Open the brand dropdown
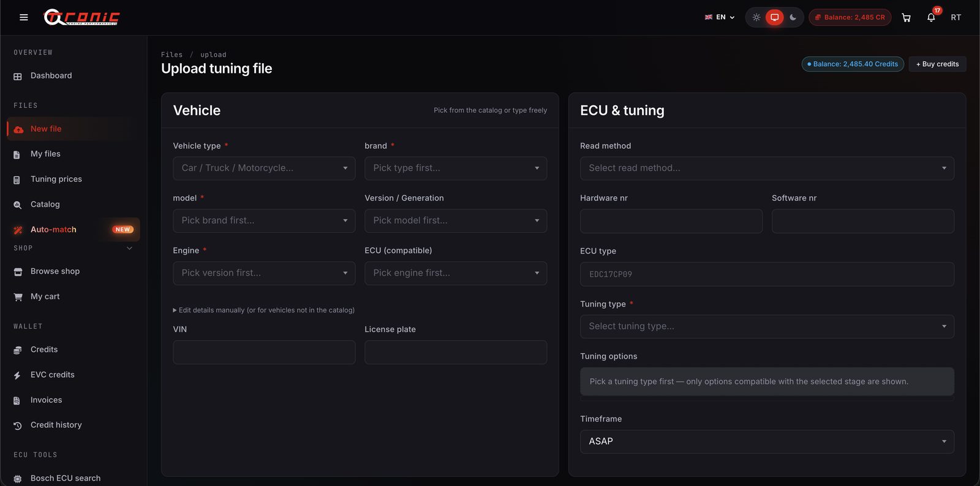980x486 pixels. click(x=456, y=168)
